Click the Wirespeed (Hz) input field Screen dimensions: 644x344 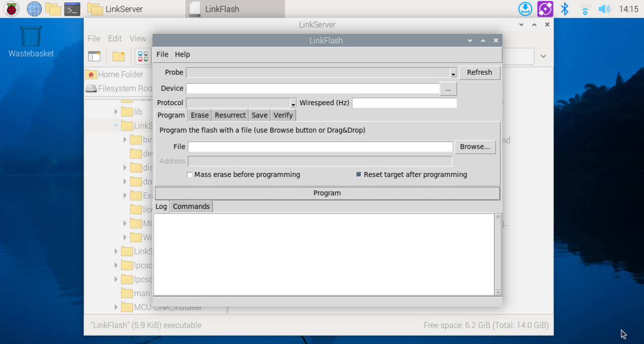tap(404, 103)
